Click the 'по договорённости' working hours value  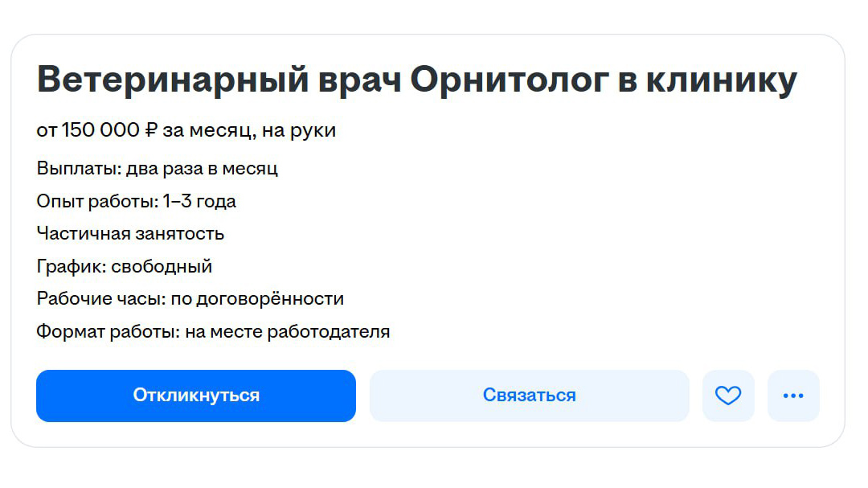pos(257,298)
